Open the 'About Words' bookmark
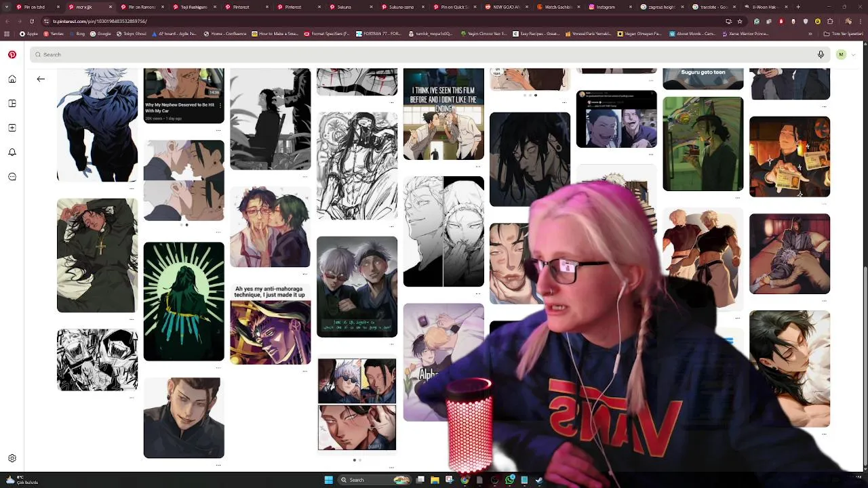The image size is (868, 488). 692,34
